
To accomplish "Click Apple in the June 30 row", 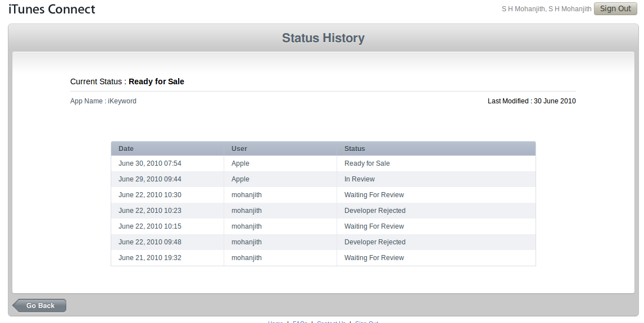I will click(x=241, y=163).
